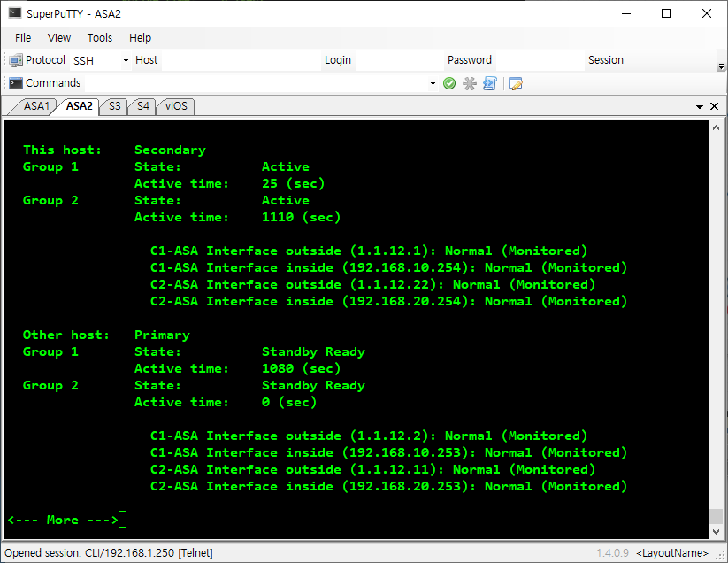
Task: Click the blue script send icon
Action: (490, 83)
